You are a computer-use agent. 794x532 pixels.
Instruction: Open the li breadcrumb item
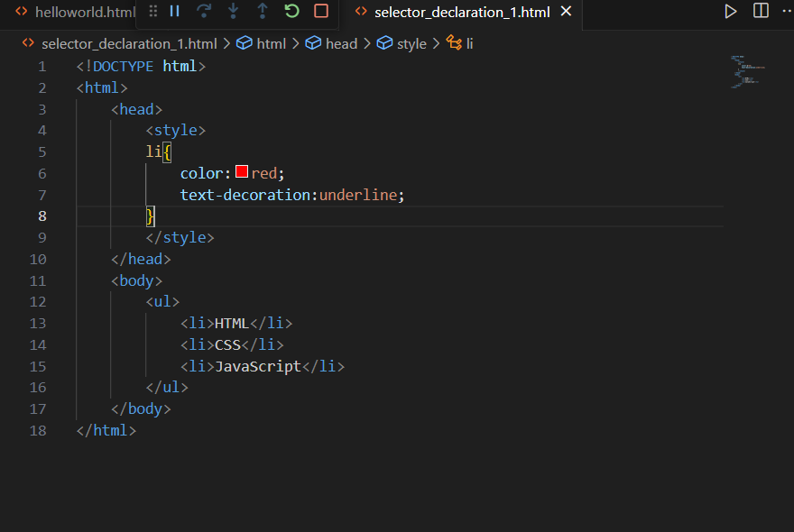click(469, 44)
